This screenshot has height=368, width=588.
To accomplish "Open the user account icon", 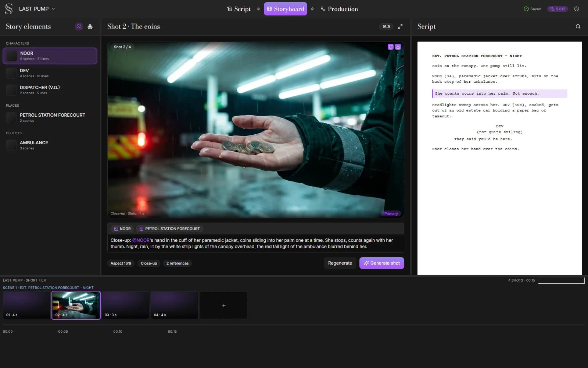I will (x=577, y=9).
